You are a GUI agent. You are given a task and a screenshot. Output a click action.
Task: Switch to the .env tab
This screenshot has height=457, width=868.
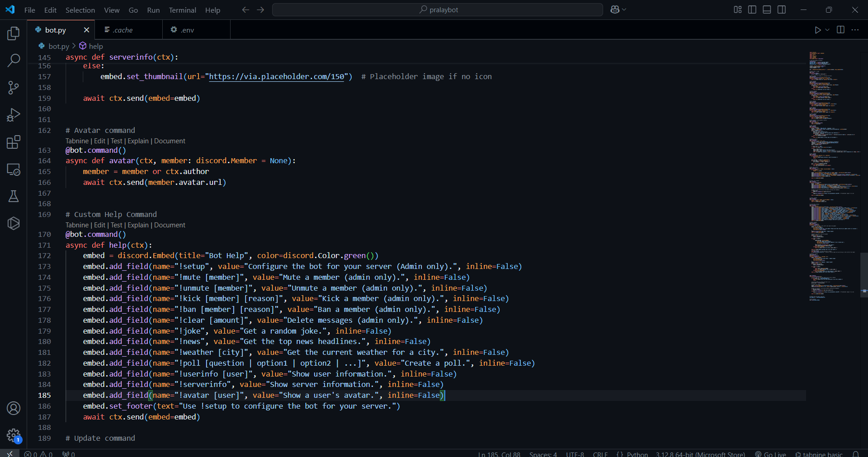187,30
